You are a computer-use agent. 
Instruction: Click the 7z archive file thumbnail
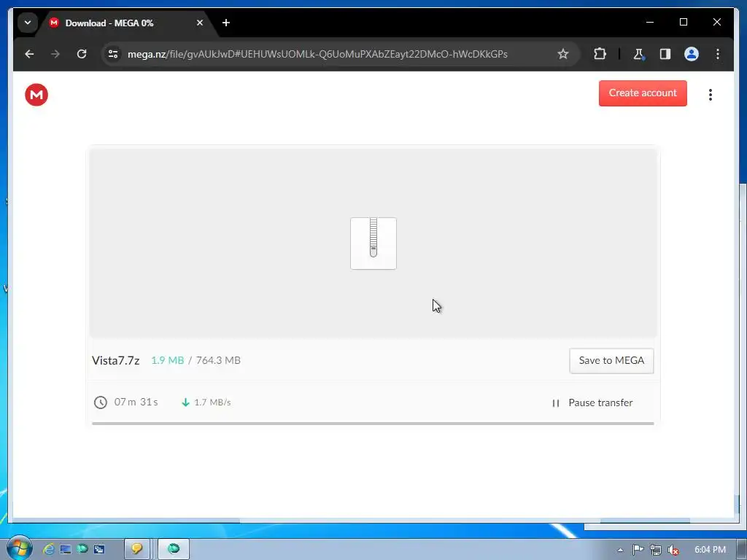[373, 244]
